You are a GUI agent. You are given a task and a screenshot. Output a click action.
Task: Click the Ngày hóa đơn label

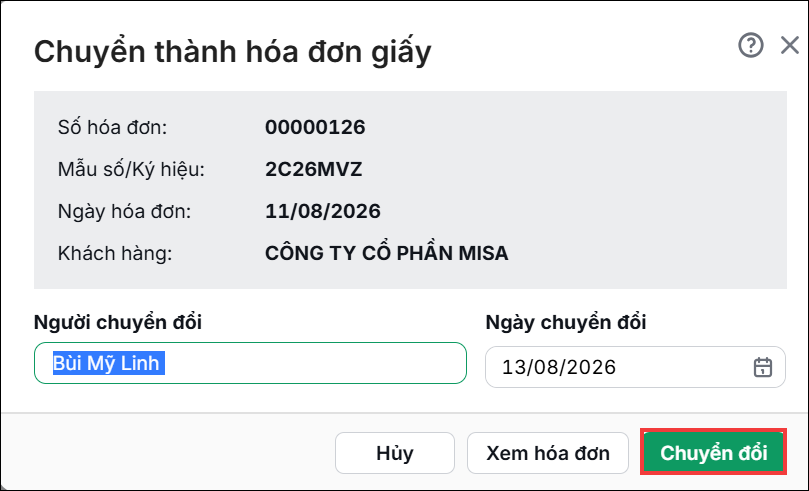pos(124,211)
